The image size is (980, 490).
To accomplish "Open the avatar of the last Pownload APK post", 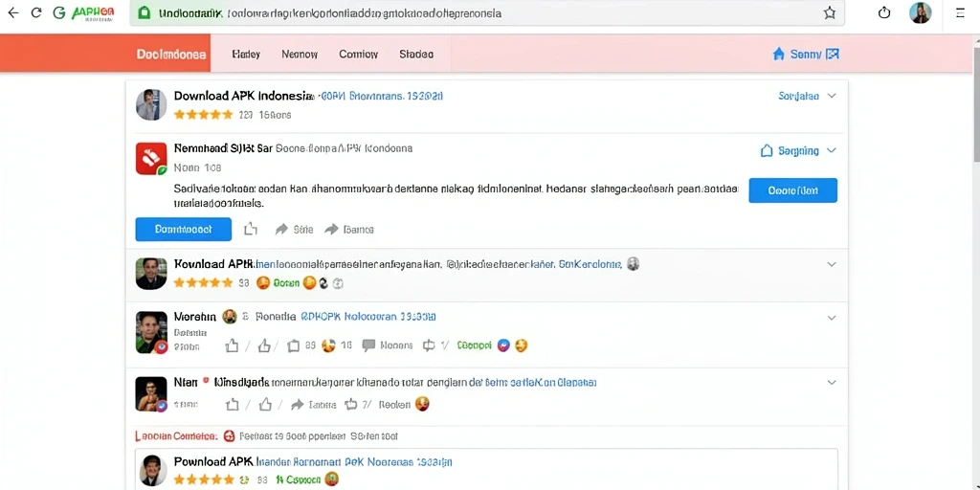I will tap(151, 471).
